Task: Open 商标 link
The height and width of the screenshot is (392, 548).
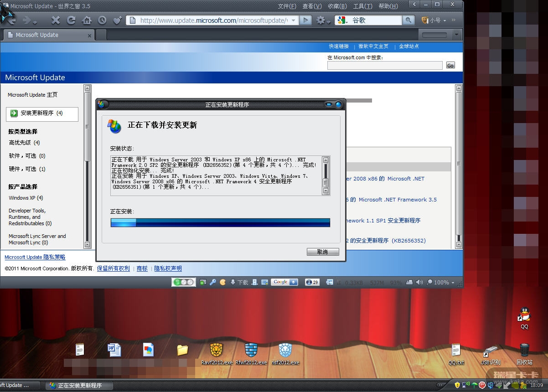Action: tap(142, 268)
